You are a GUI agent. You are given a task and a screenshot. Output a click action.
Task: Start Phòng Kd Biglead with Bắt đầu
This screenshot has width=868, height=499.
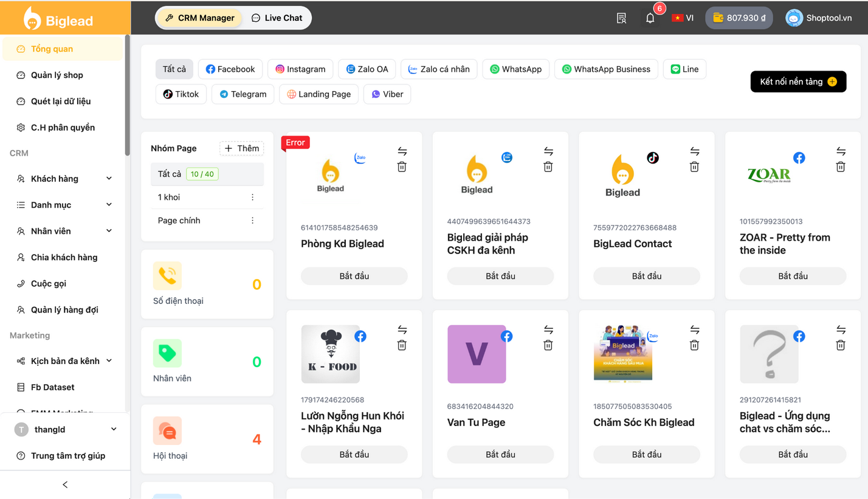pos(354,276)
